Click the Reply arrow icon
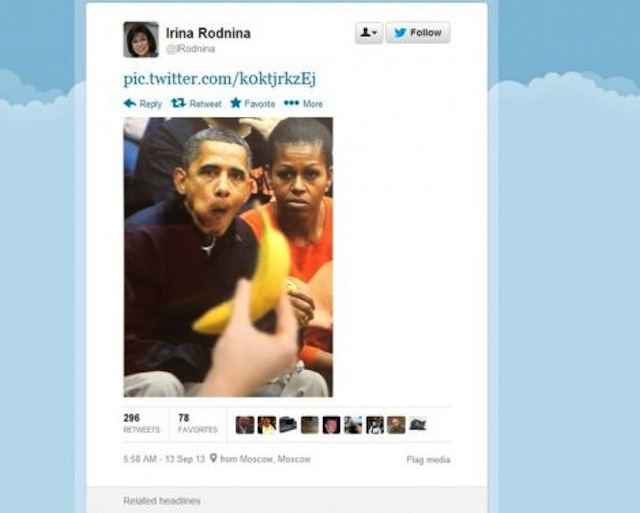640x513 pixels. [130, 103]
